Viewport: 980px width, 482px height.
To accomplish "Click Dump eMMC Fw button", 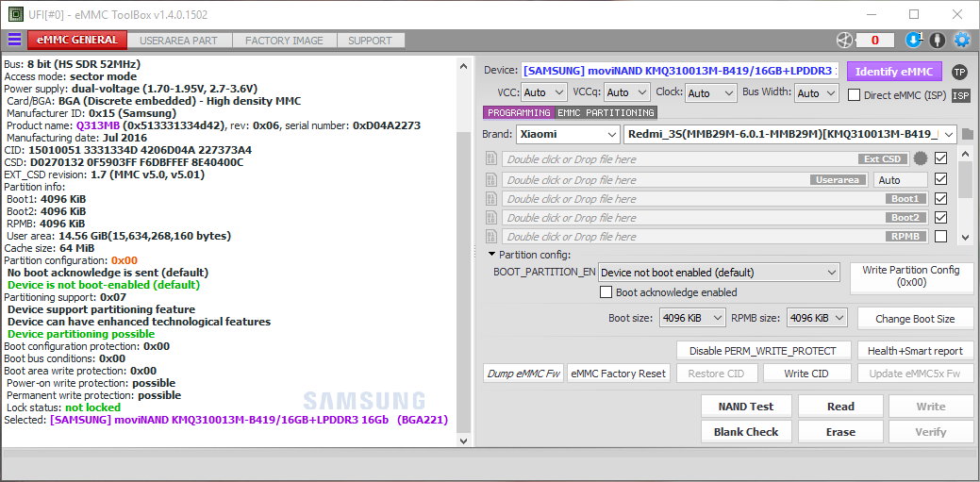I will point(523,374).
